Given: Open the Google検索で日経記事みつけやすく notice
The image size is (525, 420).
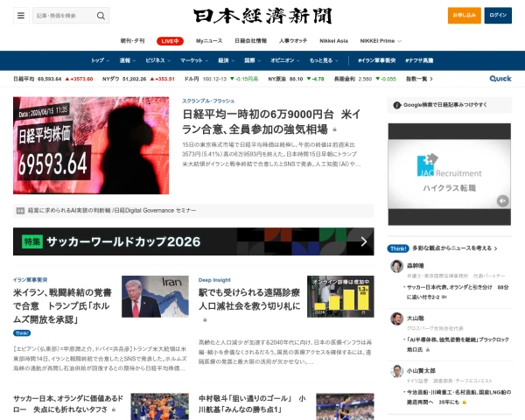Looking at the screenshot, I should [450, 105].
